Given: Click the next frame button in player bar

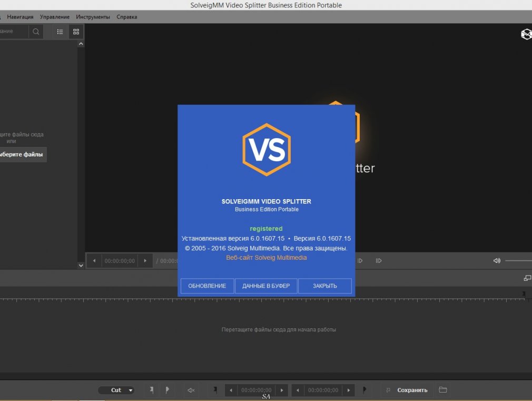Looking at the screenshot, I should click(360, 261).
